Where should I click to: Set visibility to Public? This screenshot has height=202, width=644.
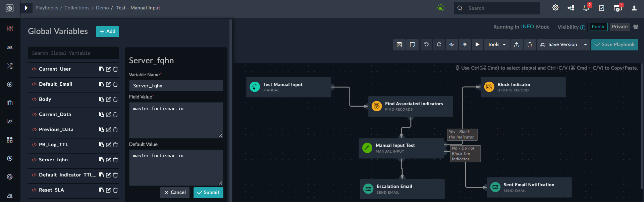(x=598, y=27)
